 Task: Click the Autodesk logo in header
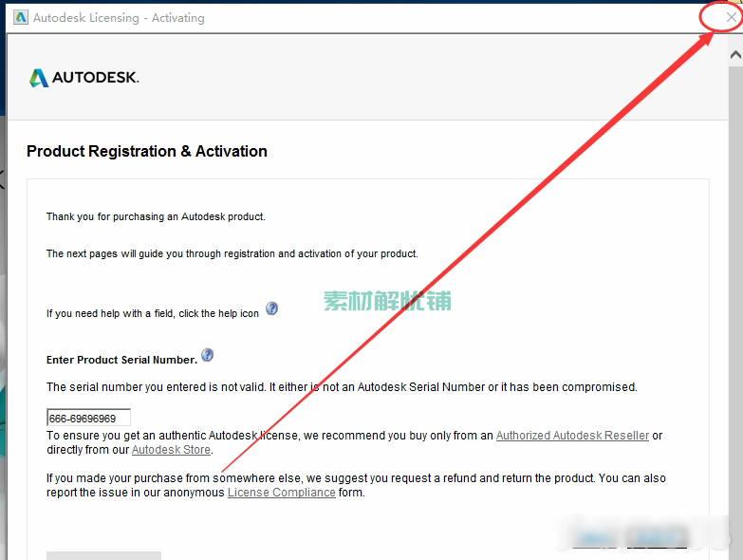pos(84,78)
